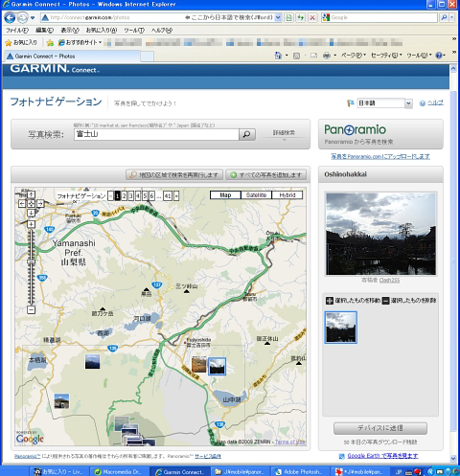The image size is (460, 476).
Task: Click the add all photos button with green plus
Action: 265,175
